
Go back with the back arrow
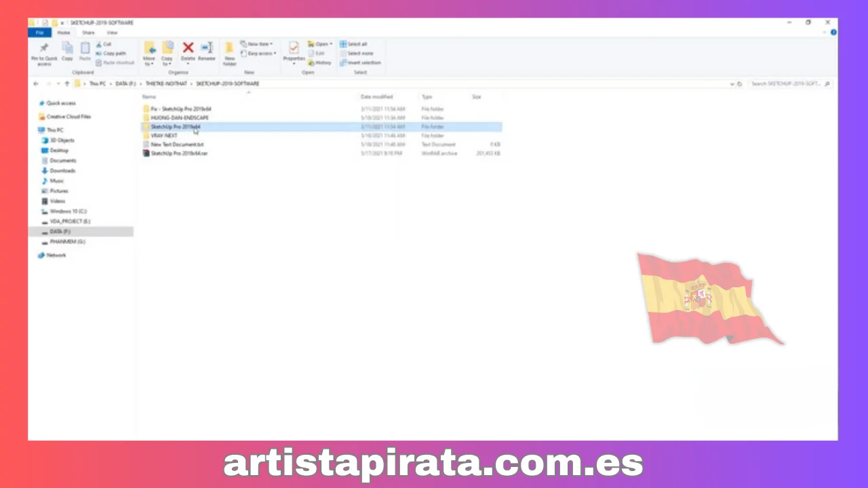click(36, 83)
